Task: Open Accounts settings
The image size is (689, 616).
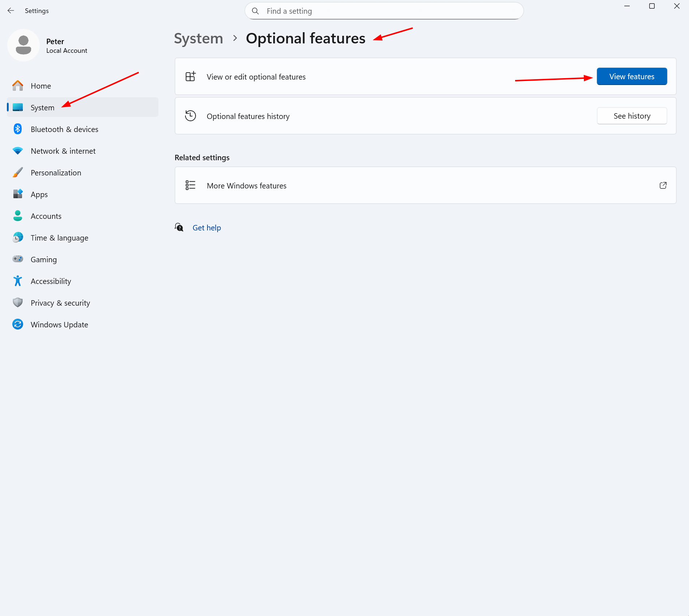Action: (82, 216)
